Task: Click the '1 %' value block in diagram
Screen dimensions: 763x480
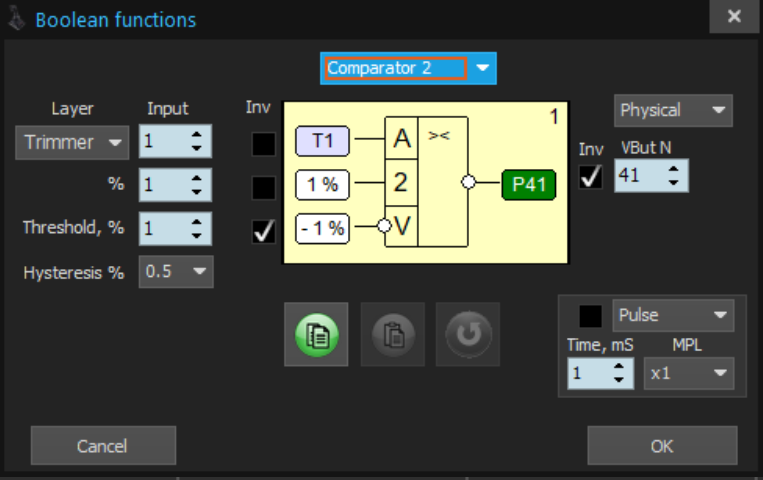Action: 322,184
